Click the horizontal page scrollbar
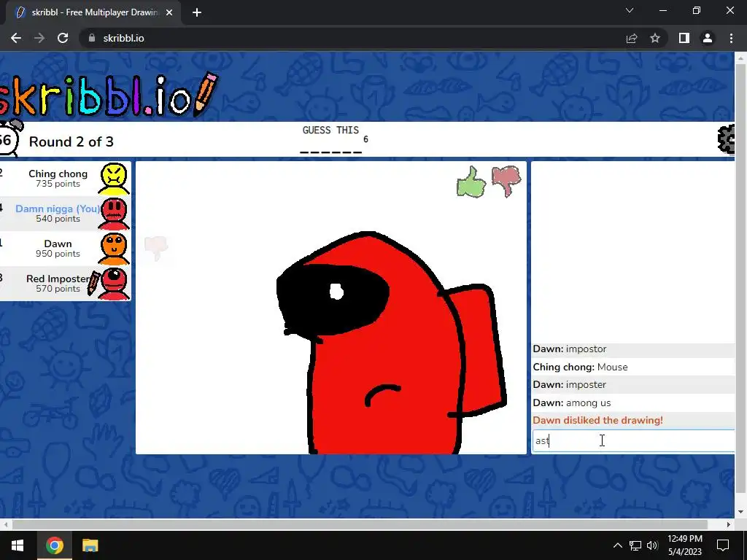747x560 pixels. coord(360,524)
